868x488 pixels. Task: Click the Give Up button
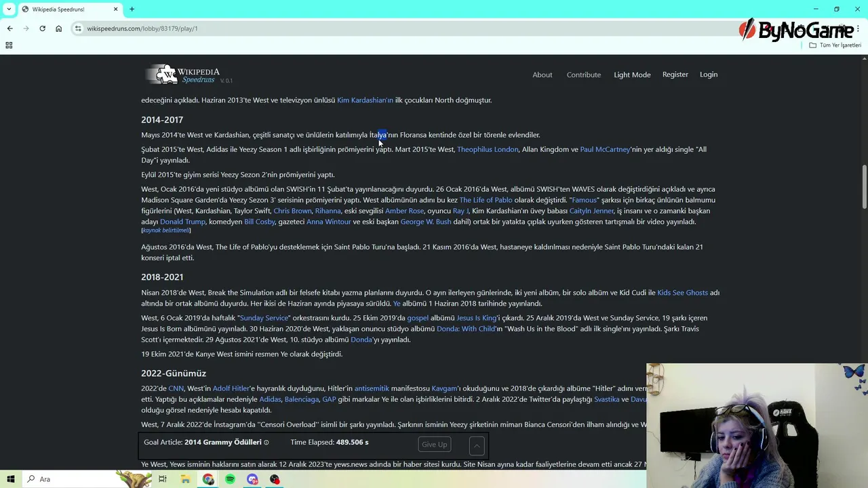point(435,445)
